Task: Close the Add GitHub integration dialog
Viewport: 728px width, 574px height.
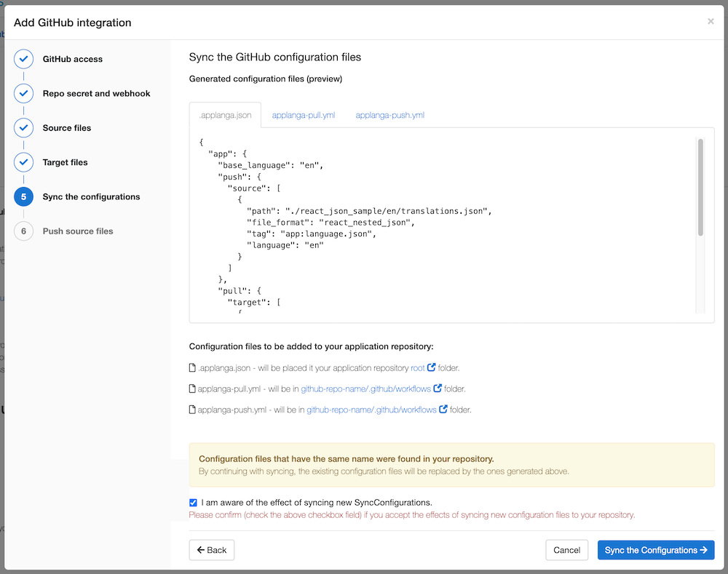Action: pyautogui.click(x=711, y=22)
